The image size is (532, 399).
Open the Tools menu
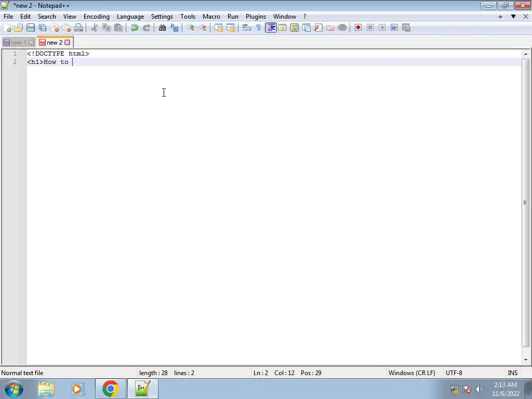tap(188, 17)
